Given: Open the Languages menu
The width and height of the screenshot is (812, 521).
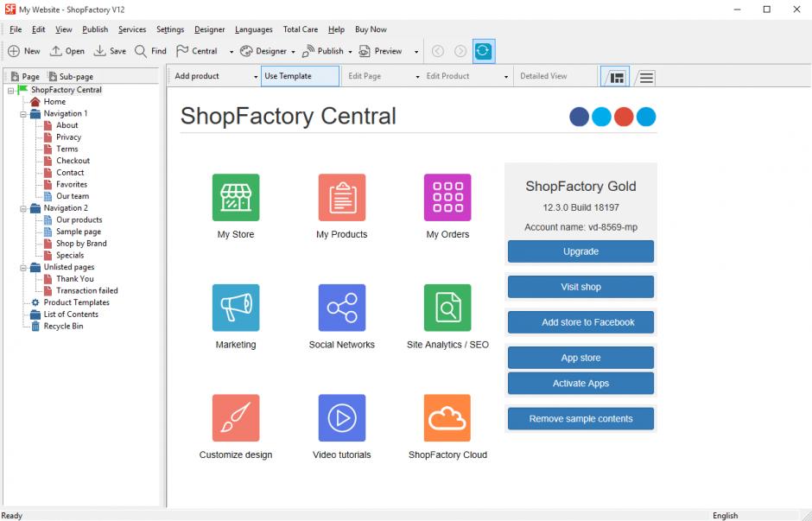Looking at the screenshot, I should coord(254,29).
